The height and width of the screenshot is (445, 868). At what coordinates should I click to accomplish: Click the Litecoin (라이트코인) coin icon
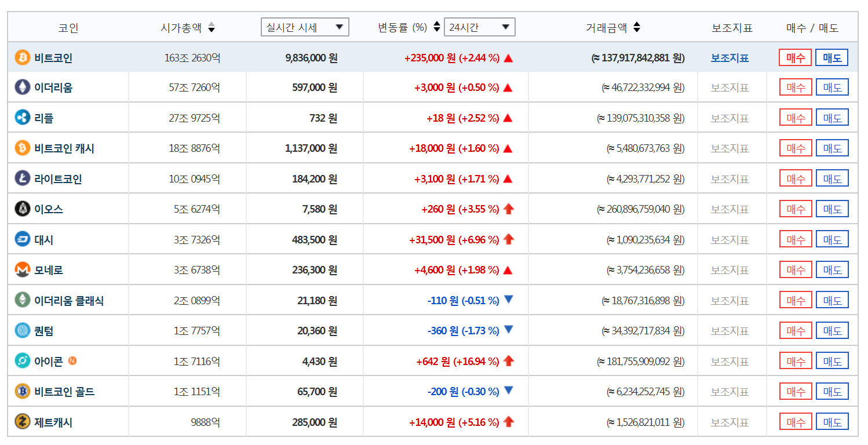point(23,178)
